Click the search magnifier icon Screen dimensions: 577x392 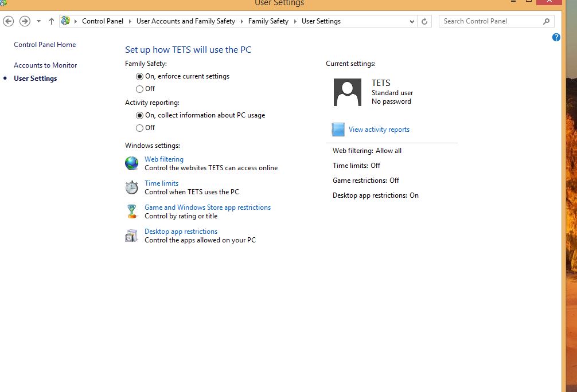pyautogui.click(x=547, y=21)
